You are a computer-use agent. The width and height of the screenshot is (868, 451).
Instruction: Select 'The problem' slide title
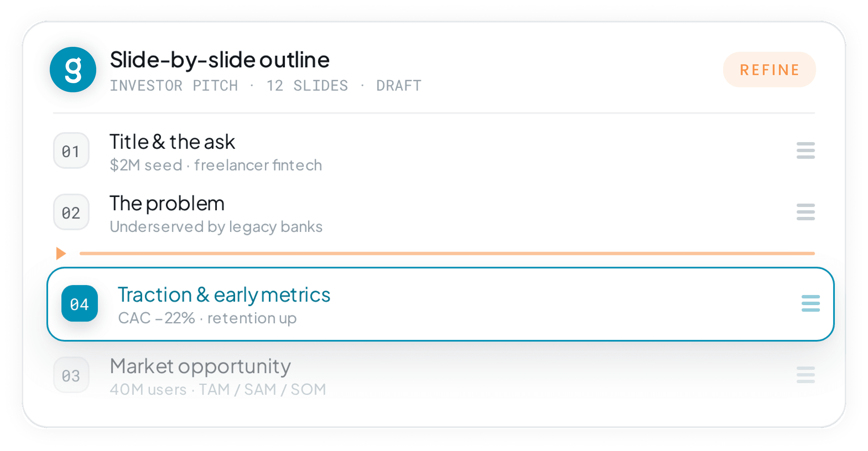point(167,203)
